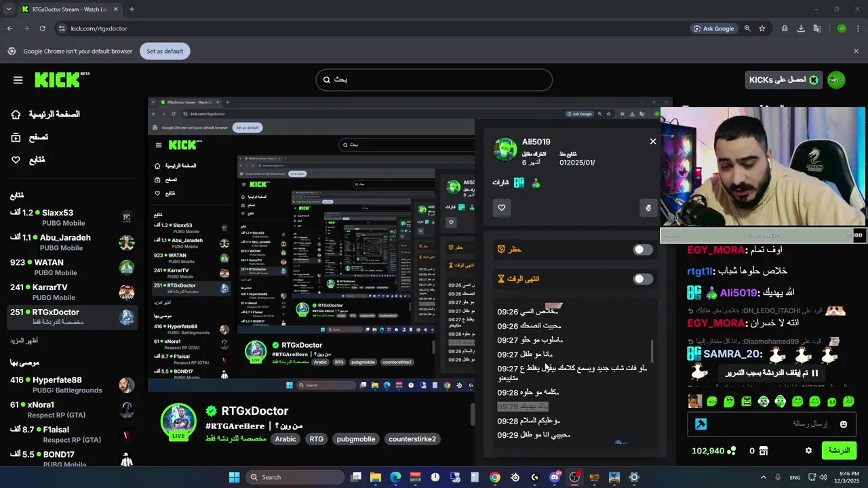The height and width of the screenshot is (488, 868).
Task: Dismiss the default browser notification bar
Action: [x=856, y=51]
